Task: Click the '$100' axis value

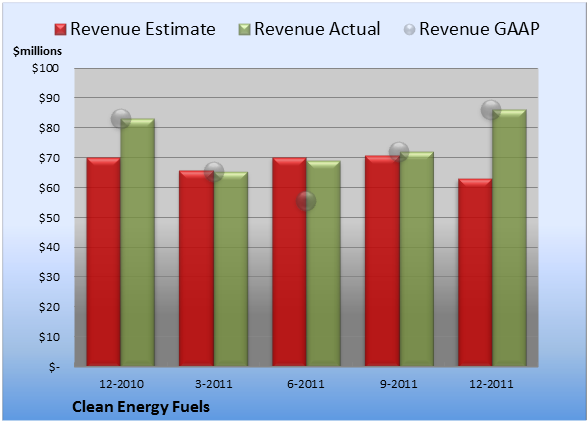Action: pos(45,68)
